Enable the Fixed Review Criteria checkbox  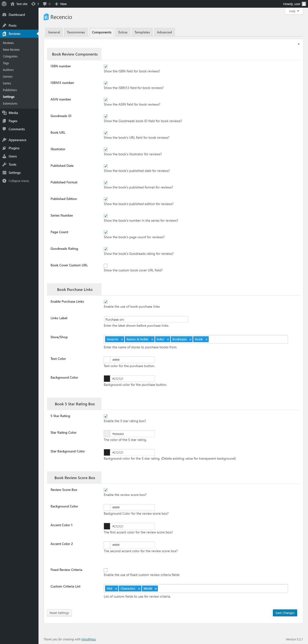(106, 570)
